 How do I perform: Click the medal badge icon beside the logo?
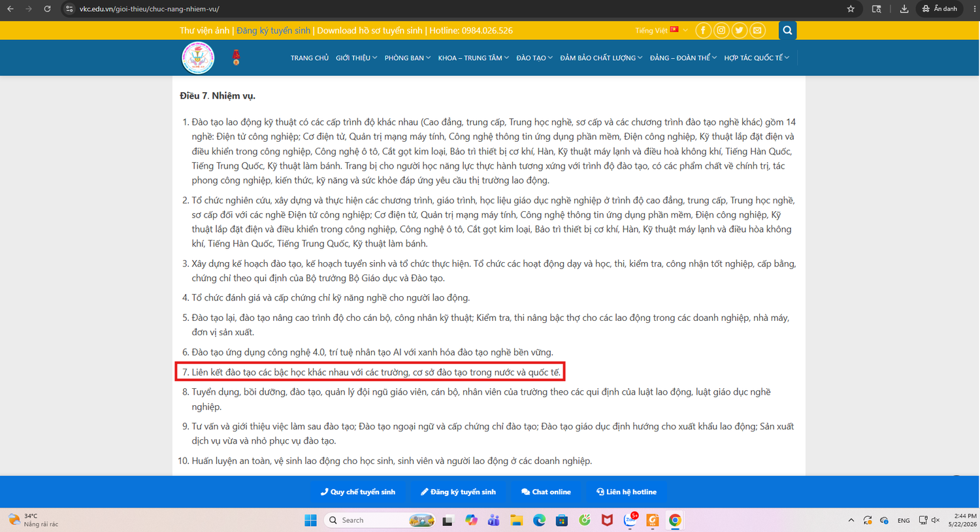pyautogui.click(x=237, y=58)
